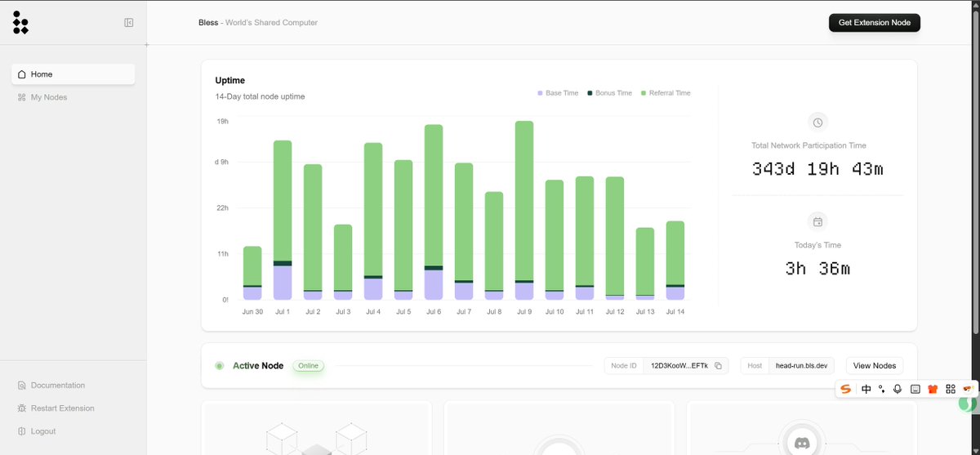980x455 pixels.
Task: Click the Total Network Participation Time value
Action: coord(817,169)
